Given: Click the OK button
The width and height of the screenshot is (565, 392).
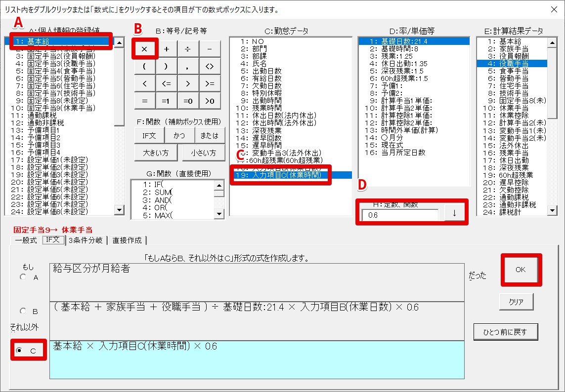Looking at the screenshot, I should pyautogui.click(x=521, y=270).
